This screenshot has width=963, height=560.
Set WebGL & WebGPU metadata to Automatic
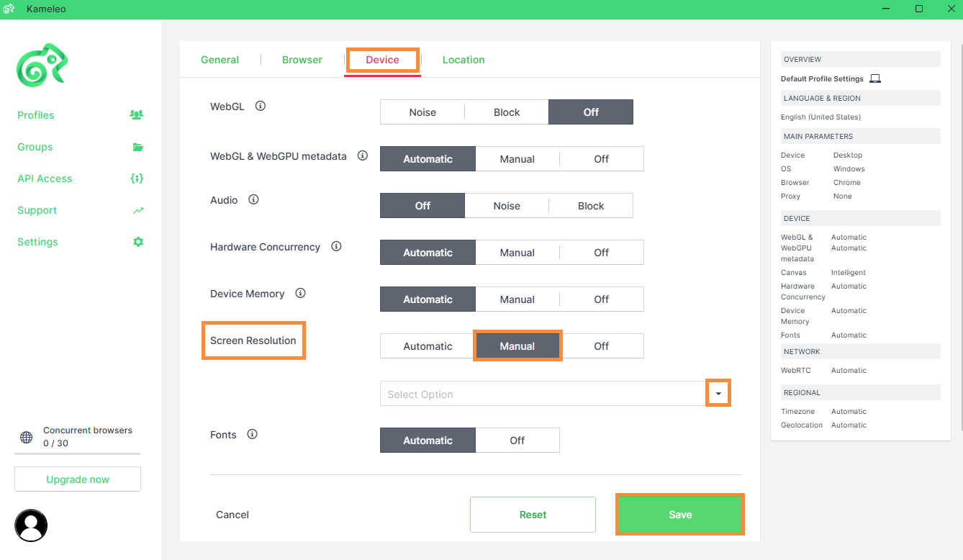point(428,159)
